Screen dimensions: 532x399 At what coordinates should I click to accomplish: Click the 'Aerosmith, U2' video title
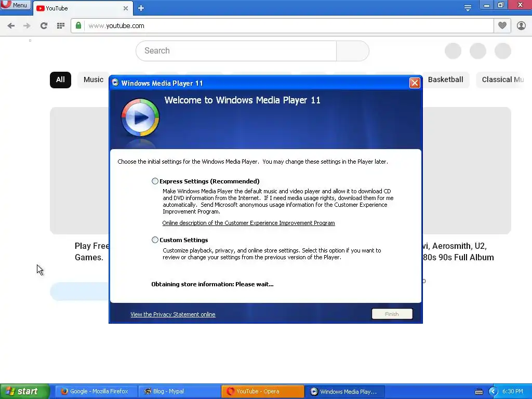(458, 251)
